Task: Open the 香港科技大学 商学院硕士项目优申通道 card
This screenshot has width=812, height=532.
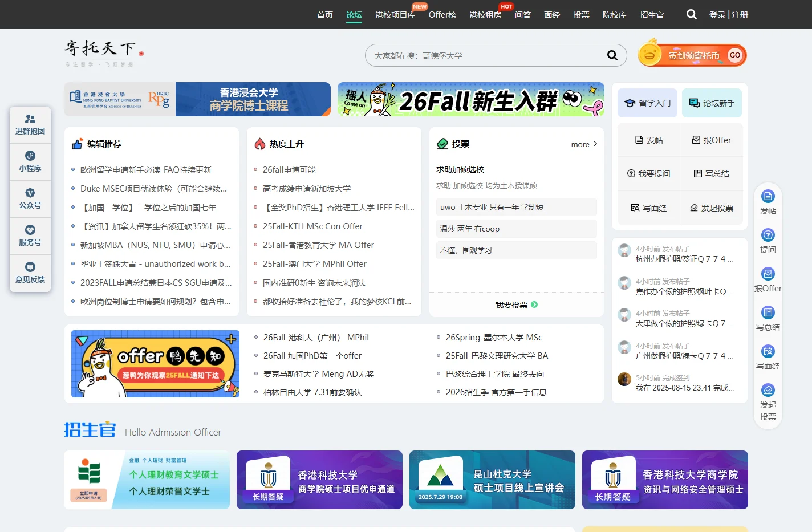Action: coord(319,480)
